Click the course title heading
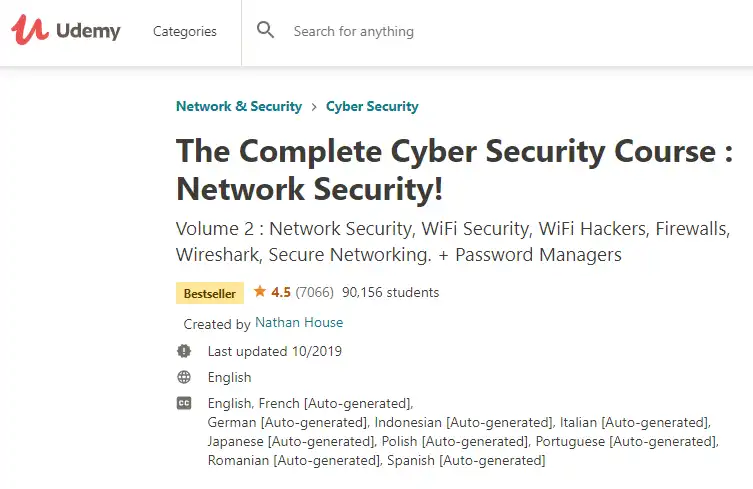 point(454,169)
